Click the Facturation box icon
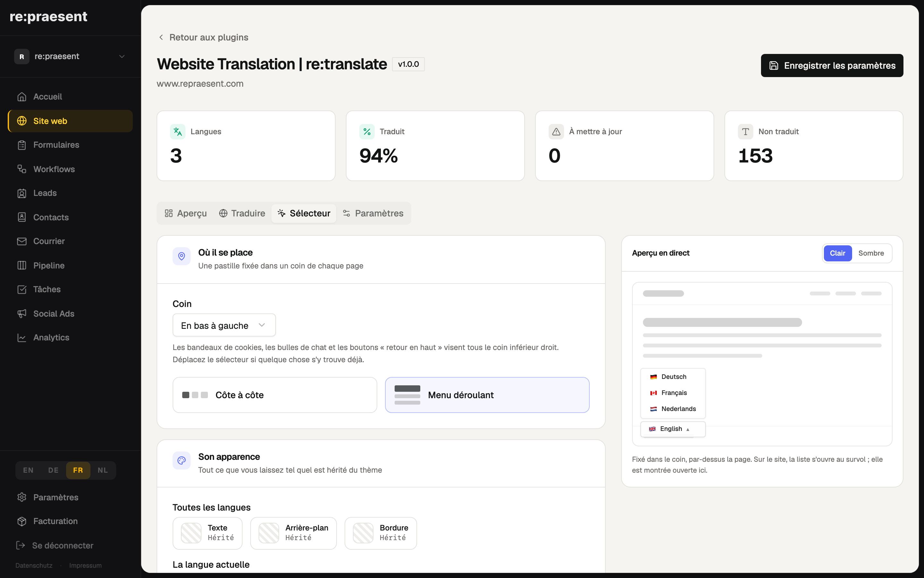Screen dimensions: 924x578 pos(22,521)
